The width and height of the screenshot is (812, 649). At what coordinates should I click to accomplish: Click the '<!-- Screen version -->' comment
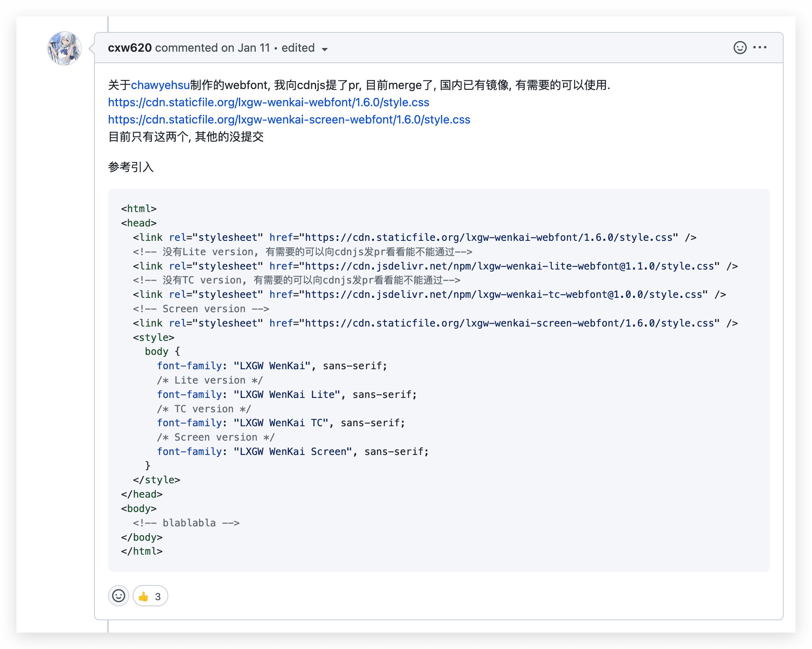pos(201,309)
